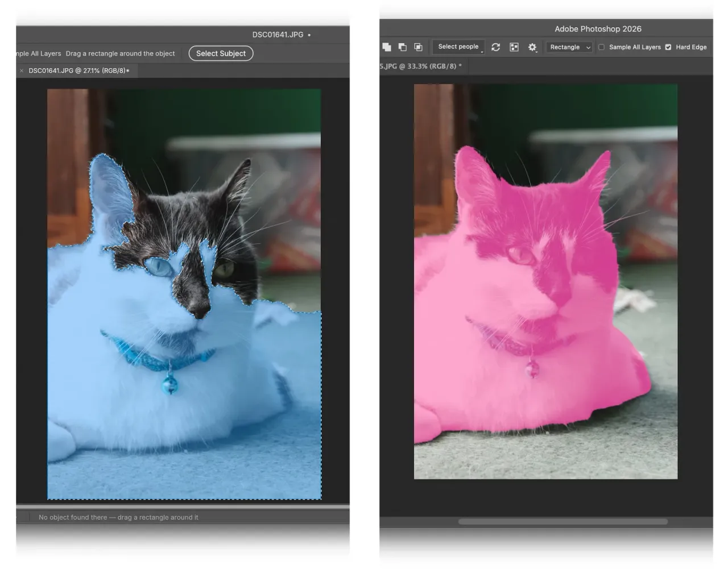
Task: Click the horizontal scrollbar in the right window
Action: click(x=562, y=521)
